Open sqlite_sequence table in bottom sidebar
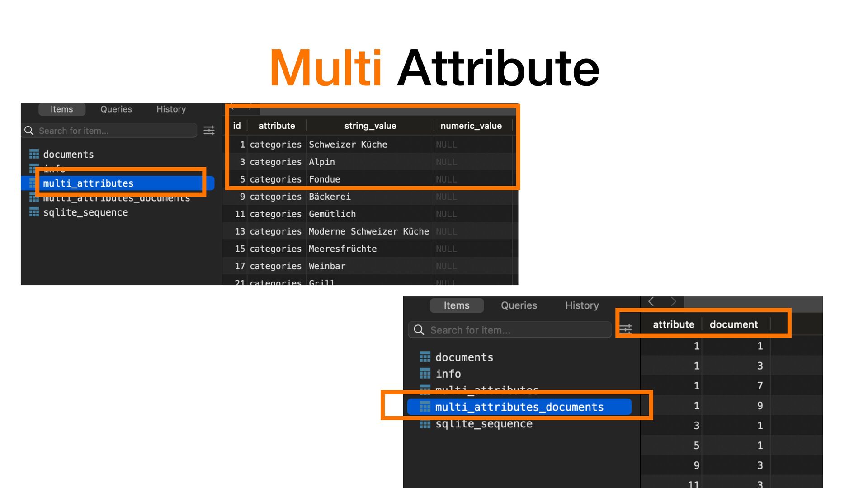Screen dimensions: 868x488 pos(484,424)
